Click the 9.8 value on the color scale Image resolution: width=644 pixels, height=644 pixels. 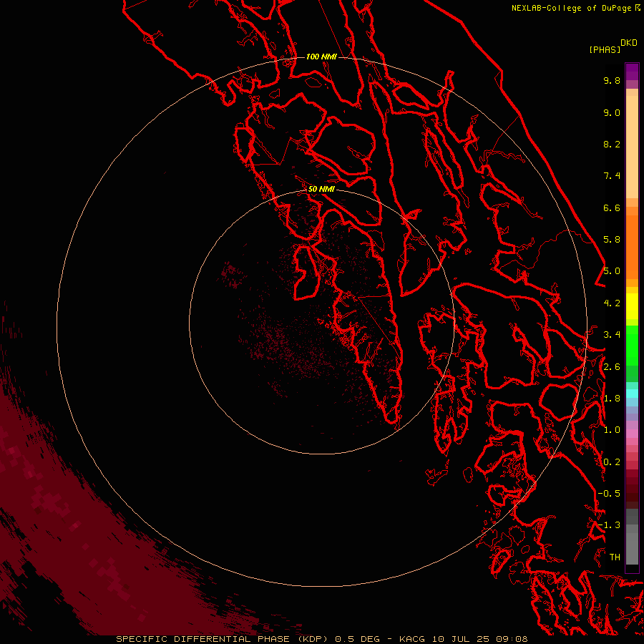pyautogui.click(x=612, y=80)
